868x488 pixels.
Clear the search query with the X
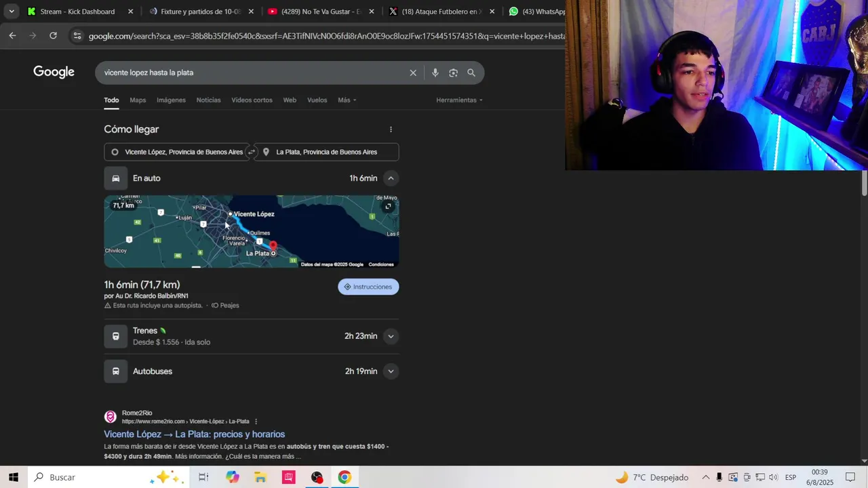click(x=413, y=73)
